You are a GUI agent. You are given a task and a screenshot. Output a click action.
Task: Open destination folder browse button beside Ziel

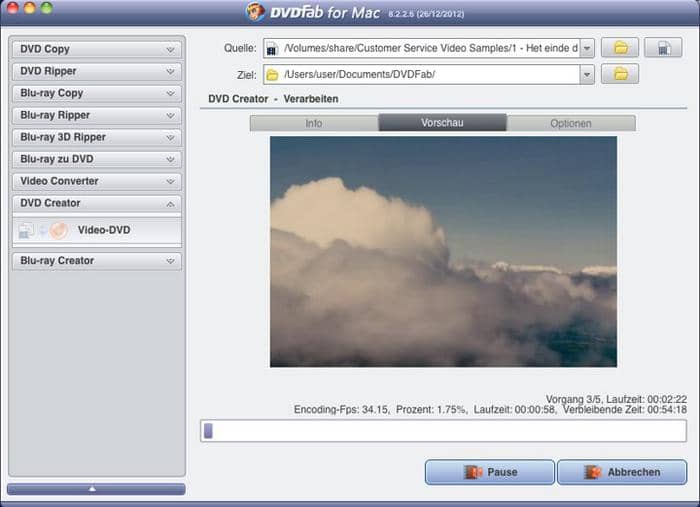(620, 74)
